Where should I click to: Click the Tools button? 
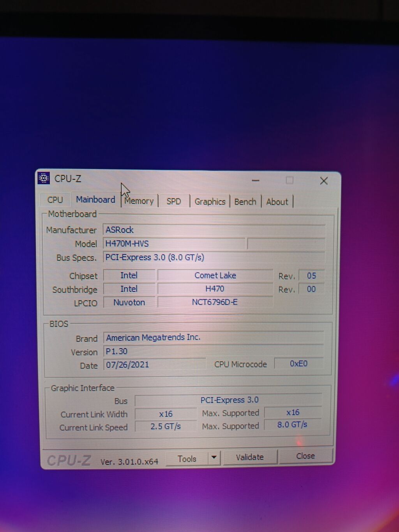point(187,459)
